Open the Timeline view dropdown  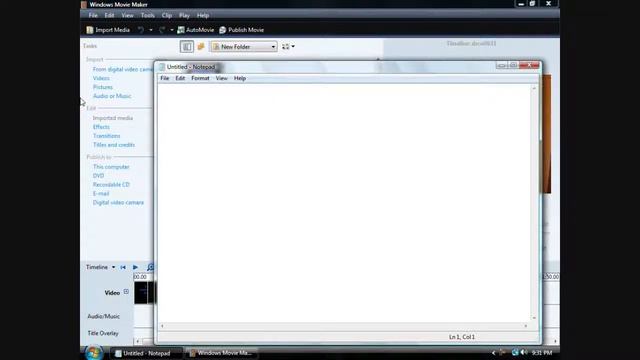coord(101,267)
